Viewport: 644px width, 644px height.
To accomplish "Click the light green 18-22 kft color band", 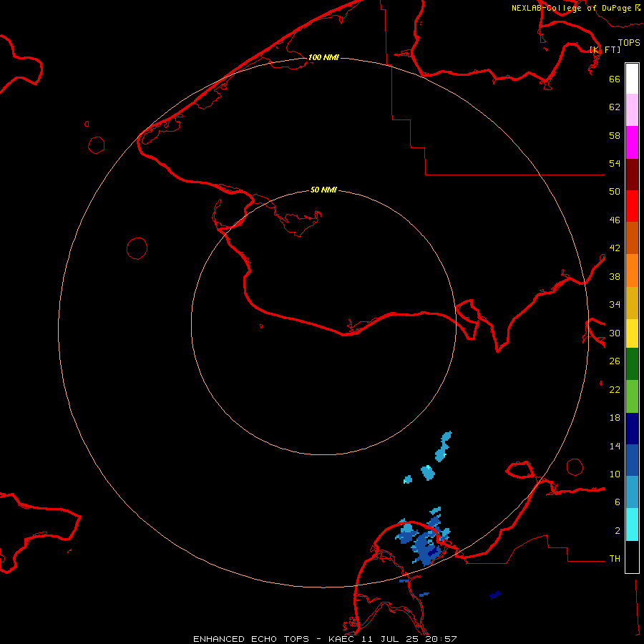I will [x=632, y=396].
